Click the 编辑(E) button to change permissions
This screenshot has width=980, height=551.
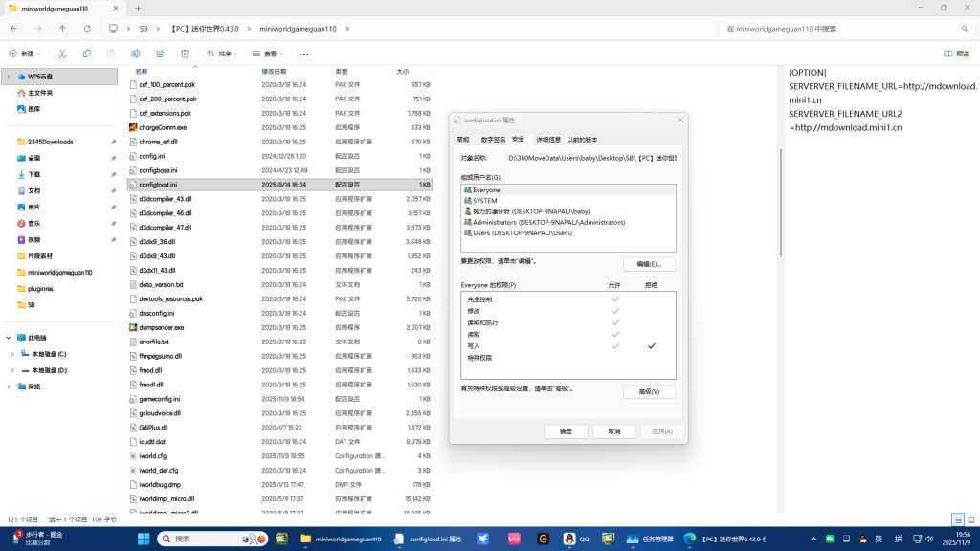tap(651, 264)
